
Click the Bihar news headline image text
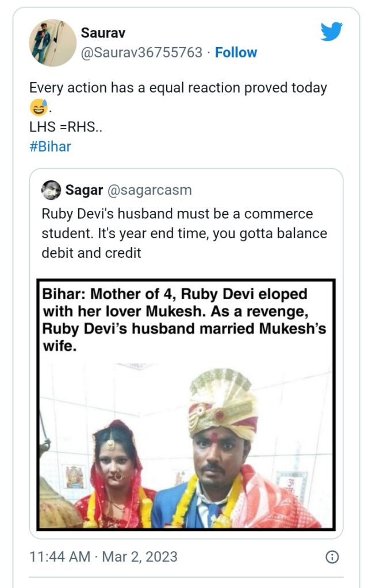tap(184, 320)
